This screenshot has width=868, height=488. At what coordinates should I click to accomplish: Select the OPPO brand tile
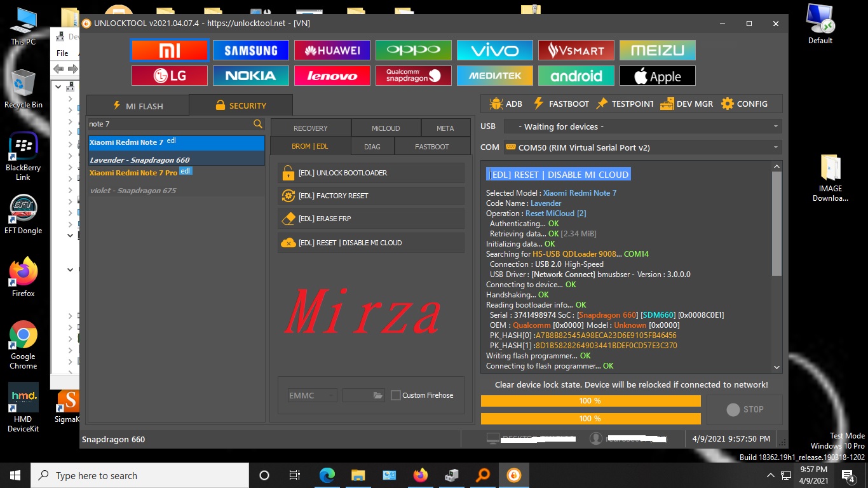(x=414, y=50)
